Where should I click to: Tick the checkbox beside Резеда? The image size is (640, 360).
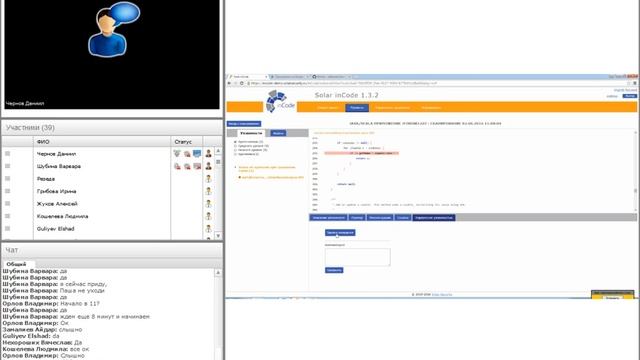pos(7,178)
